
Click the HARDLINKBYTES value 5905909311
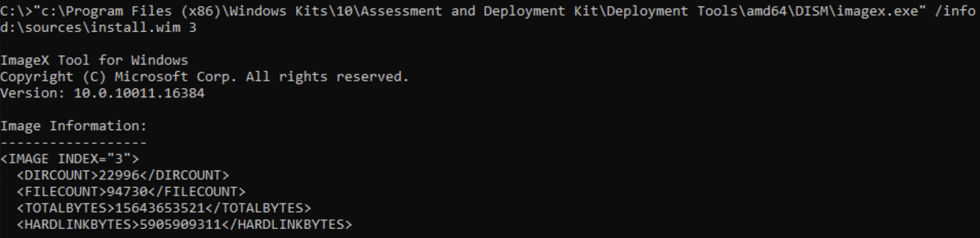pyautogui.click(x=180, y=224)
